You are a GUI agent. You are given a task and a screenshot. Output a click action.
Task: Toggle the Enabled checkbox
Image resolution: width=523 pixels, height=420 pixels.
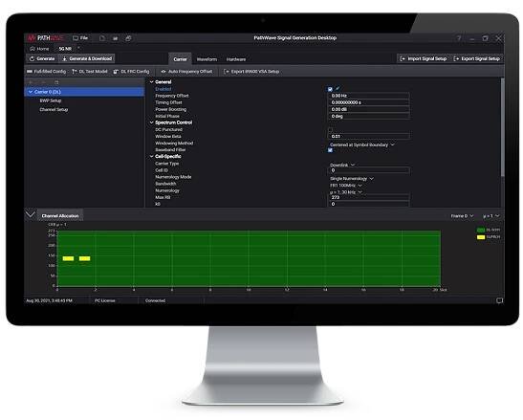(330, 89)
